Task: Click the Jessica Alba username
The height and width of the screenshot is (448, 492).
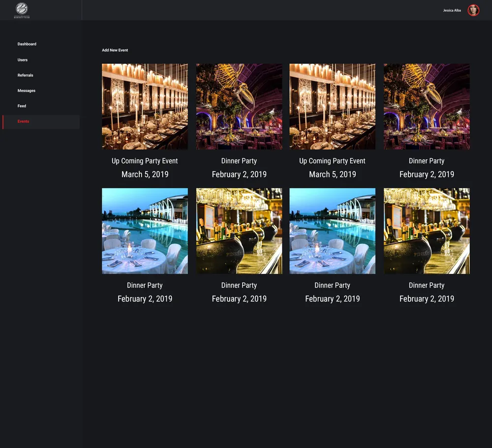Action: [452, 10]
